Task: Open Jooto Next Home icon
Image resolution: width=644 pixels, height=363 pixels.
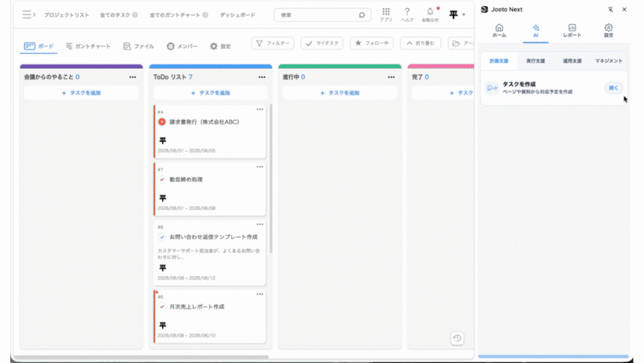Action: (499, 30)
